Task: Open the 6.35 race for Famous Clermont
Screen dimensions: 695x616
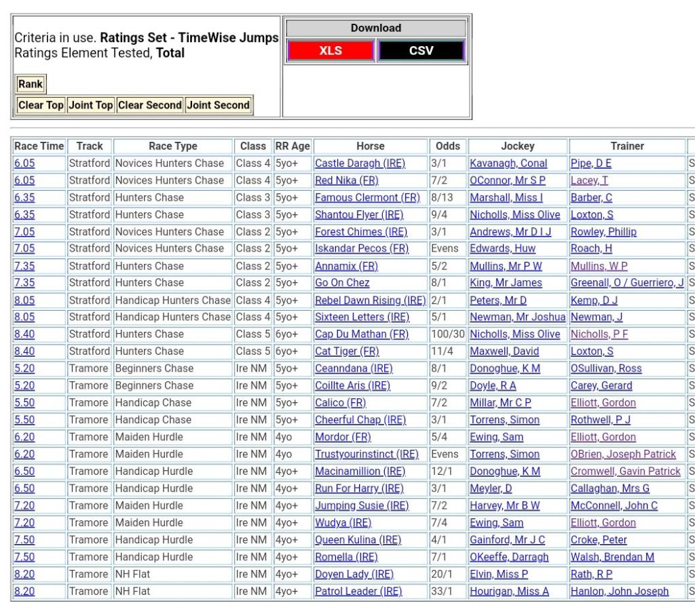Action: point(24,197)
